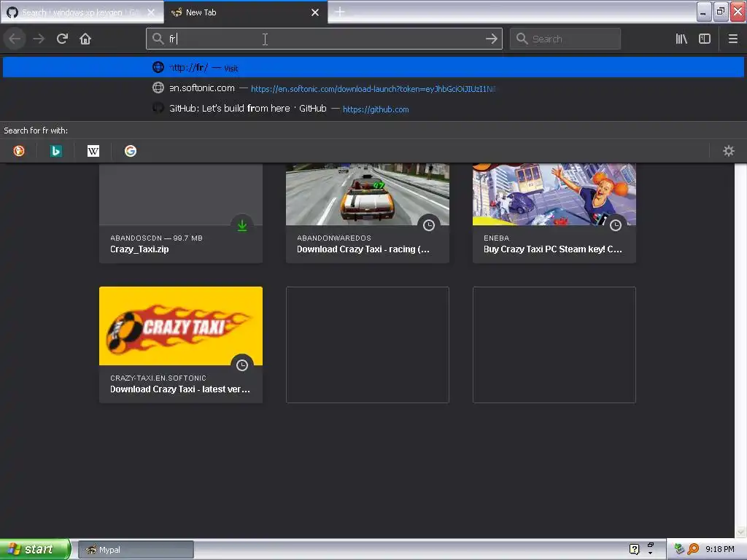
Task: Reload the current page
Action: pyautogui.click(x=62, y=39)
